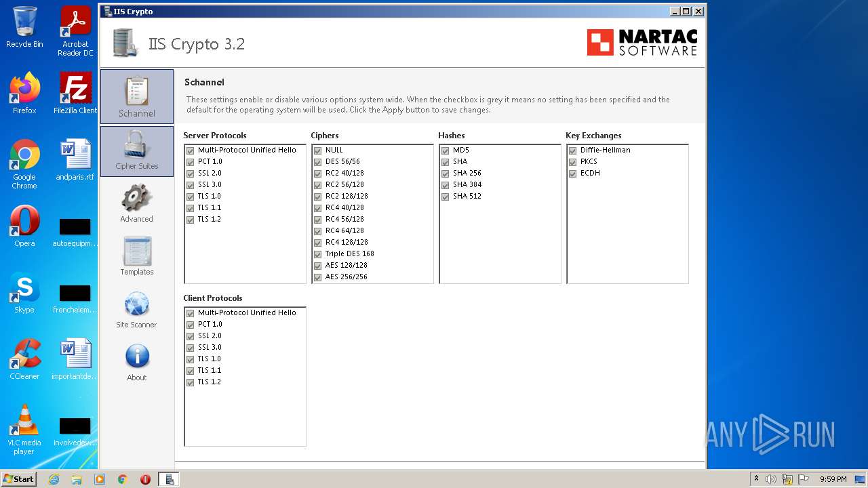Click the taskbar clock showing 9:59 PM
The height and width of the screenshot is (488, 868).
pos(833,479)
